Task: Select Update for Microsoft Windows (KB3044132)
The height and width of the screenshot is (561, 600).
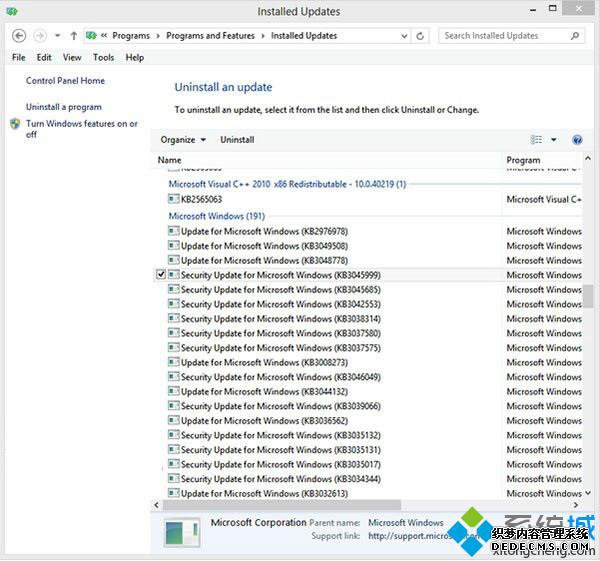Action: (x=264, y=391)
